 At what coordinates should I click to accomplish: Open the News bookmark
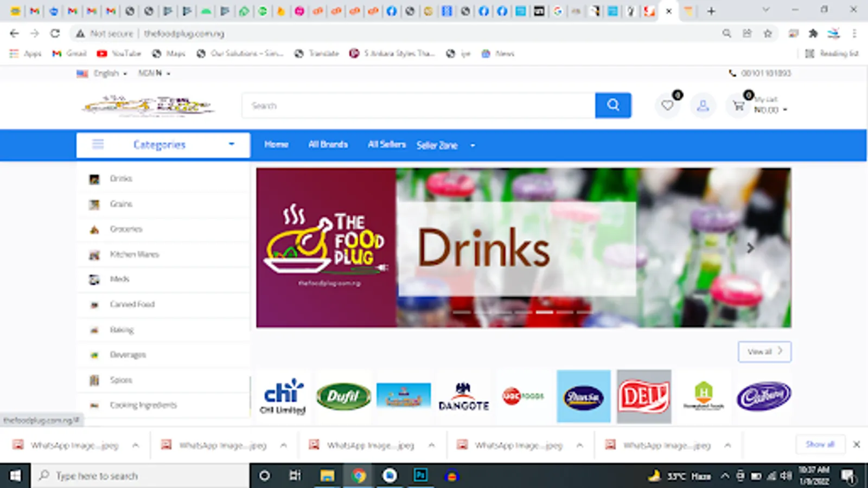[x=498, y=53]
